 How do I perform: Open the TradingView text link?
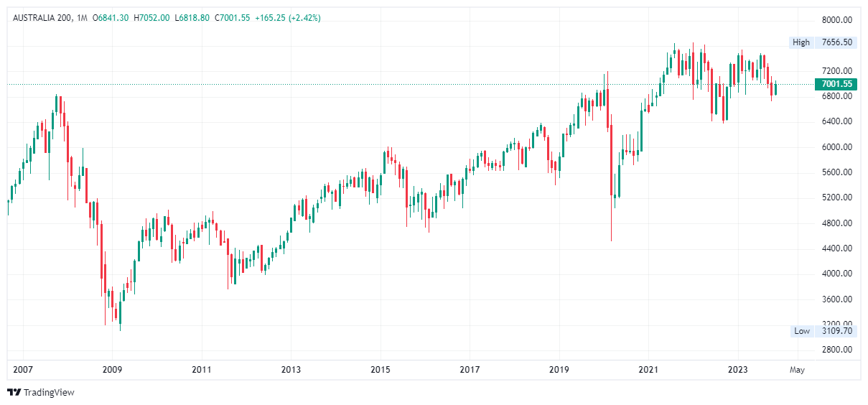click(x=49, y=393)
